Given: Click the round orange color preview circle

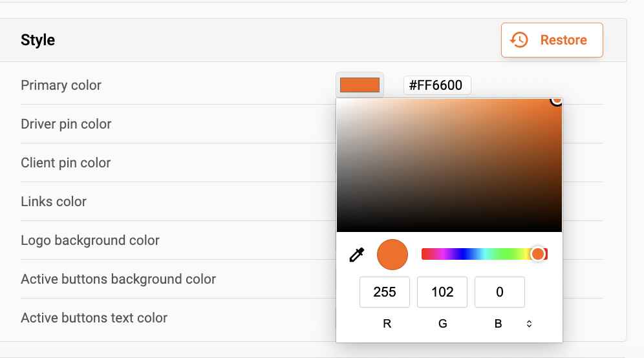Looking at the screenshot, I should (392, 255).
